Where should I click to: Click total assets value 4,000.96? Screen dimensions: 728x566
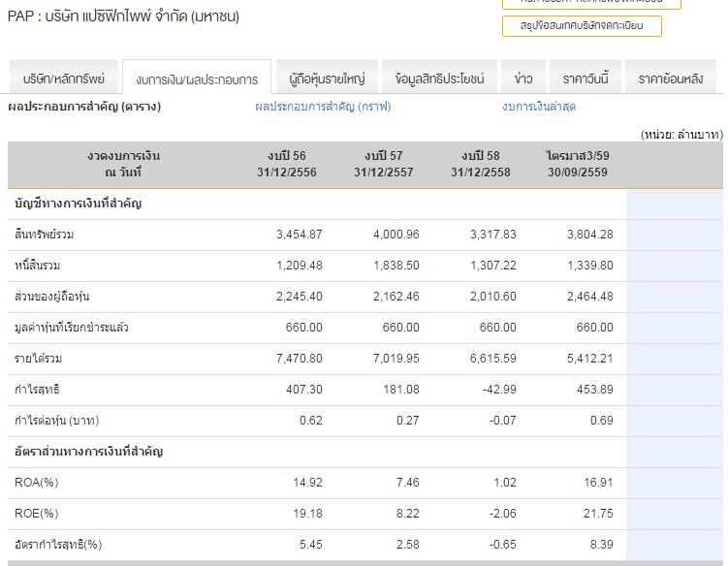[396, 235]
